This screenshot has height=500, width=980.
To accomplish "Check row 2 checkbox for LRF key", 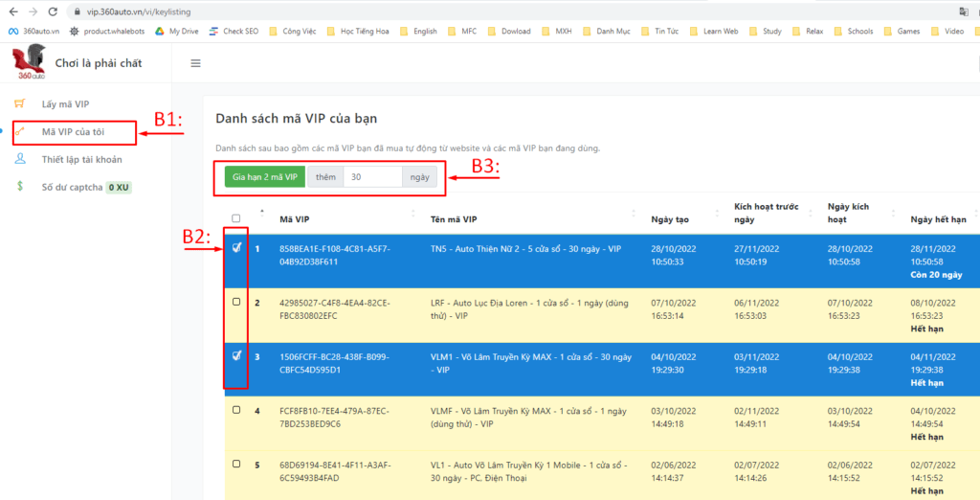I will click(x=236, y=302).
